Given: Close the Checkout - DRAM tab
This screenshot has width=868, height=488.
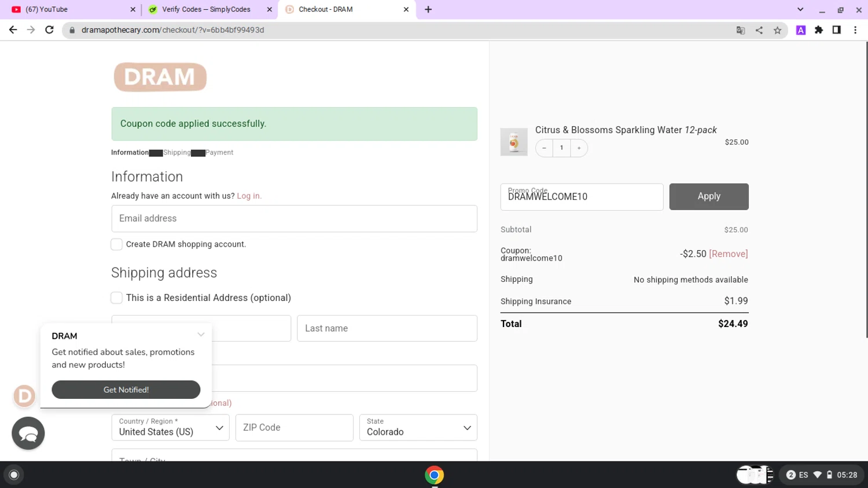Looking at the screenshot, I should click(406, 9).
